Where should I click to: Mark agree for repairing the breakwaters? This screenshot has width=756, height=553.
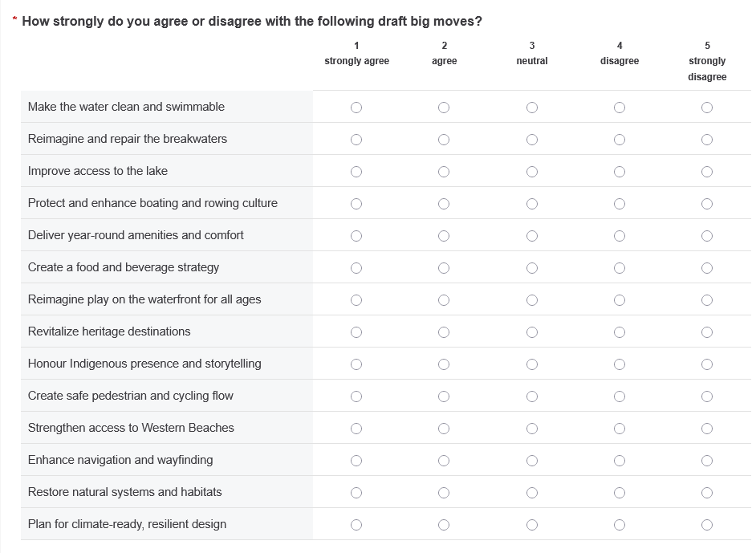pos(444,140)
